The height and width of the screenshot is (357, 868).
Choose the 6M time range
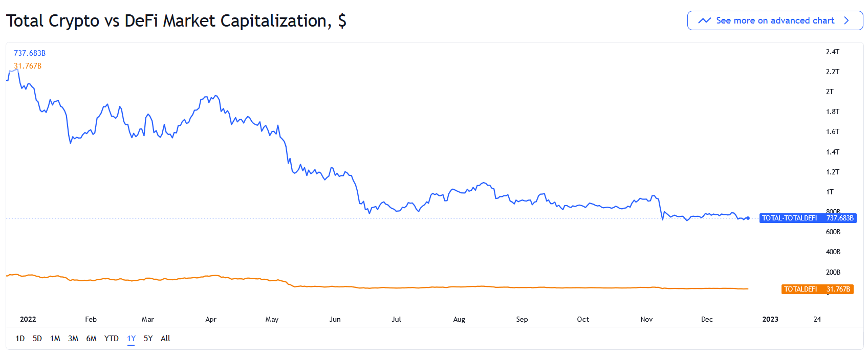pyautogui.click(x=92, y=339)
